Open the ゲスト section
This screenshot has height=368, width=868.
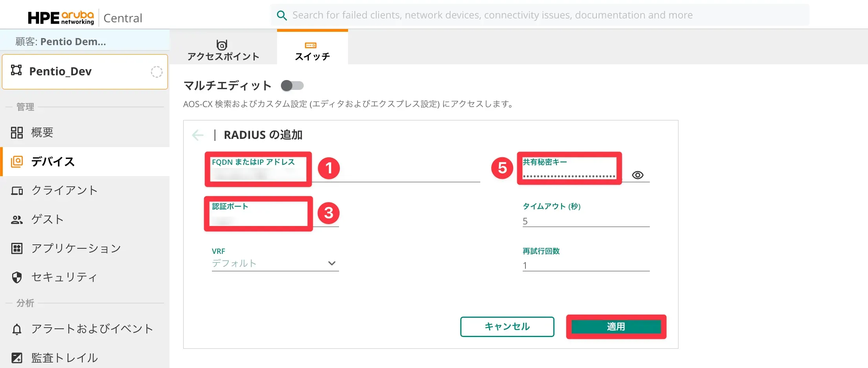pos(47,219)
